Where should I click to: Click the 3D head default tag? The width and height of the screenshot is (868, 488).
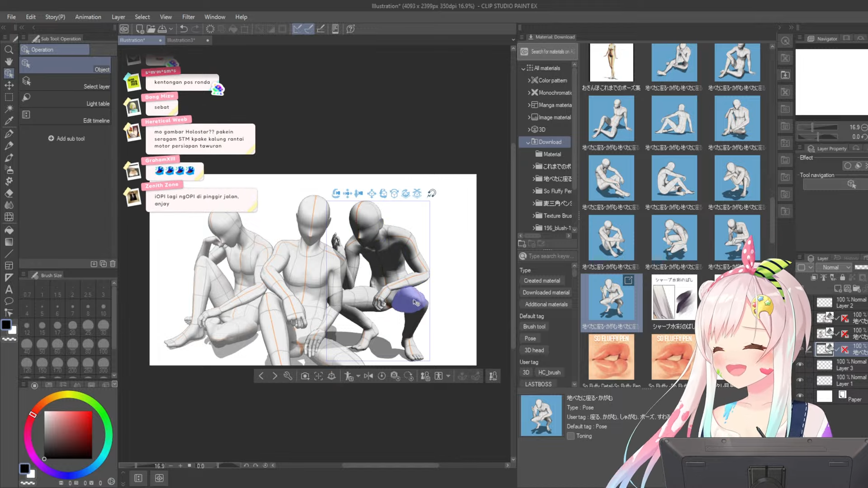tap(534, 350)
